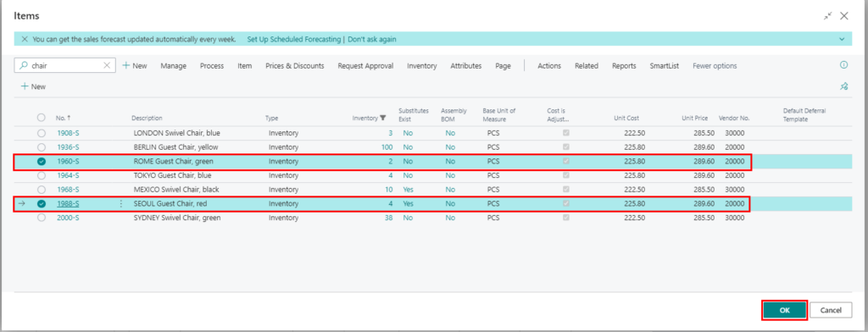Open item 1968-S link
This screenshot has width=868, height=332.
coord(68,190)
